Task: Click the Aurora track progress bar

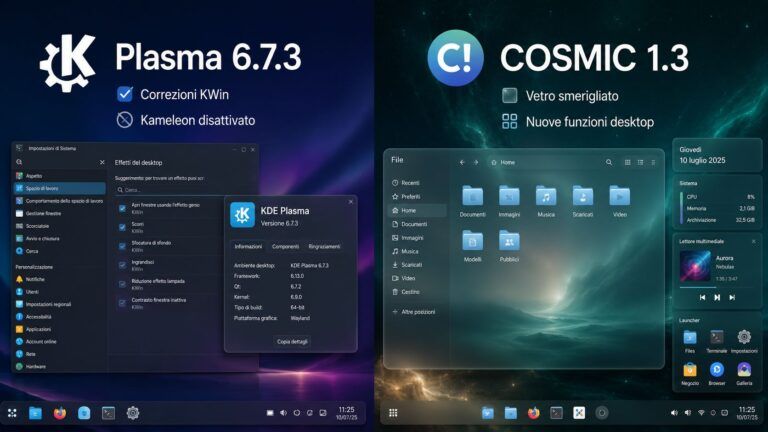Action: [x=717, y=288]
